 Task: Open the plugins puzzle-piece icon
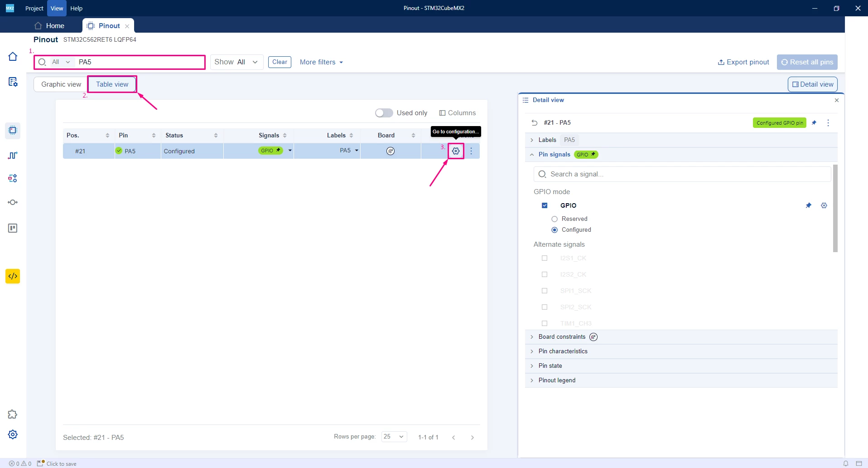(13, 414)
